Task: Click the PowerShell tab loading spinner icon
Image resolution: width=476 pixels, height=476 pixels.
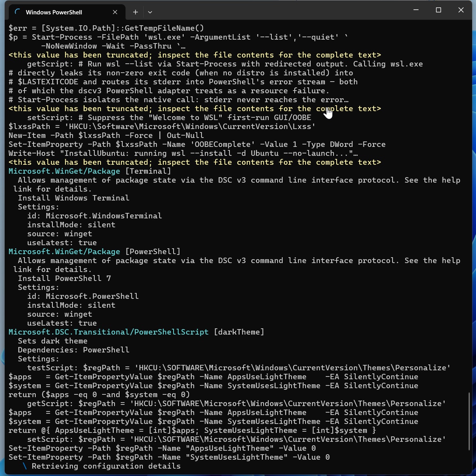Action: [17, 12]
